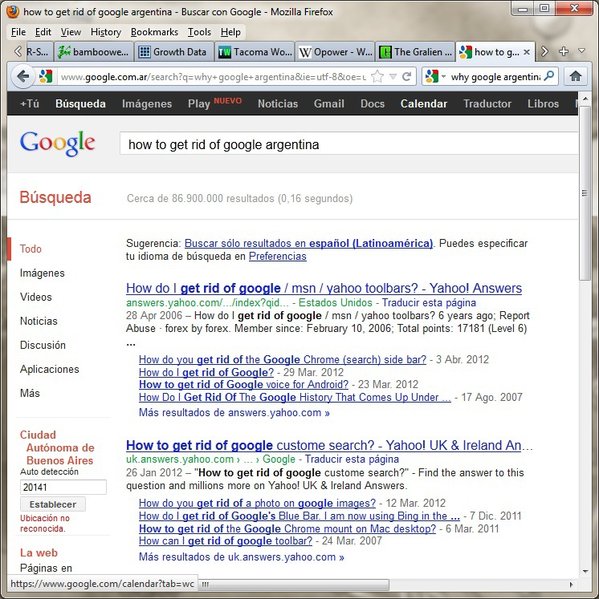Select Todo in the left search filters
Screen dimensions: 599x599
click(x=31, y=249)
